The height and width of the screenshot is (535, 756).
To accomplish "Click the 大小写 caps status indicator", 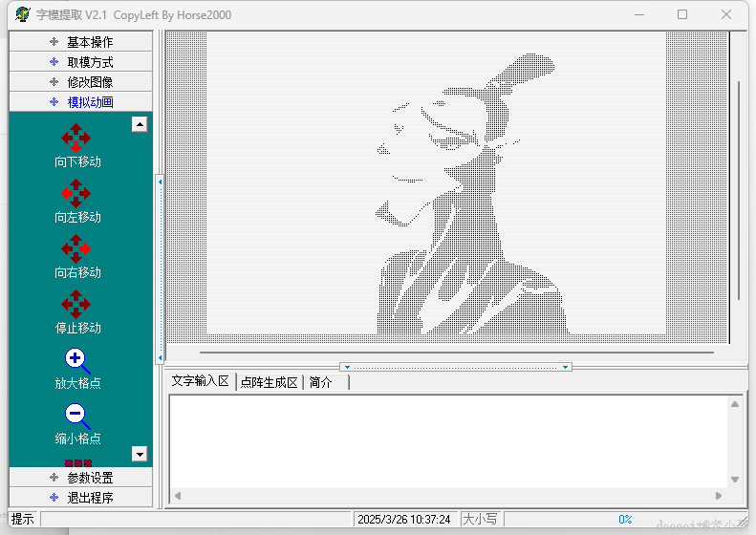I will pyautogui.click(x=480, y=519).
